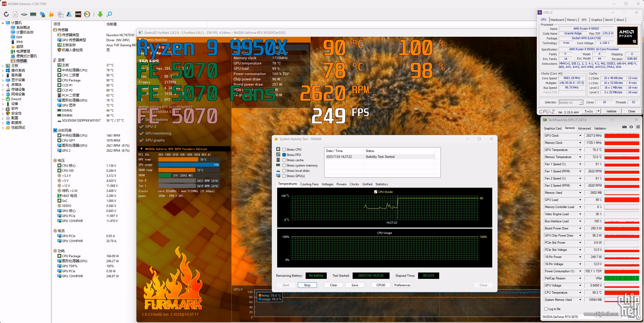The width and height of the screenshot is (644, 323).
Task: Click the AMD Ryzen 9 logo in CPU-Z
Action: [x=627, y=35]
